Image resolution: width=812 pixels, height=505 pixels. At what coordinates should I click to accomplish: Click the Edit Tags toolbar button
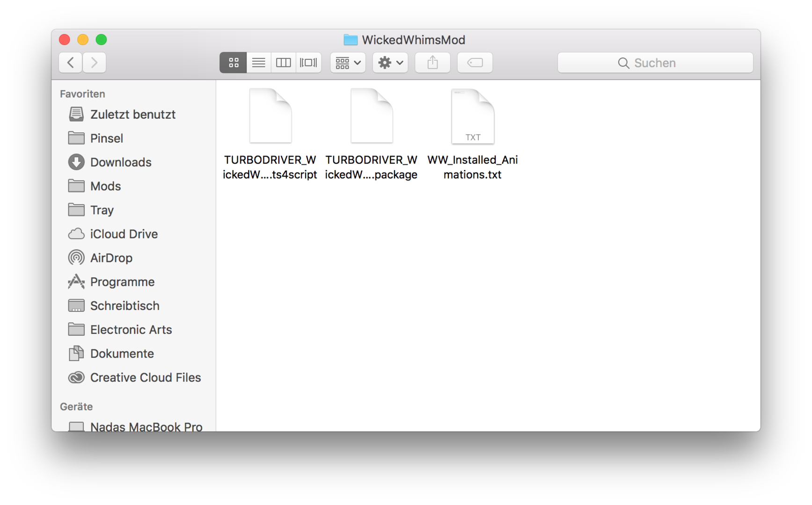click(x=475, y=63)
